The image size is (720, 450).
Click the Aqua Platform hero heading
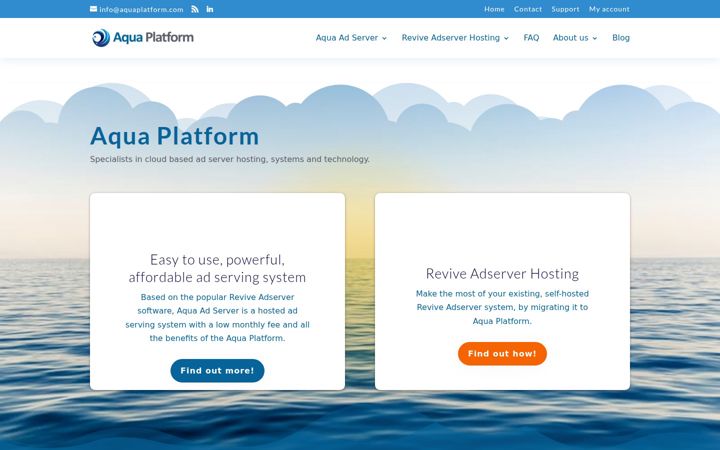tap(174, 136)
